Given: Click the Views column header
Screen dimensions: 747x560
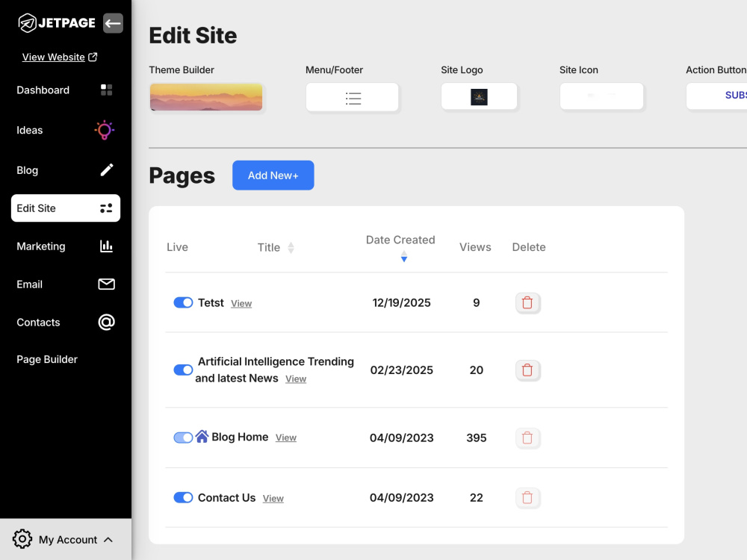Looking at the screenshot, I should [475, 247].
